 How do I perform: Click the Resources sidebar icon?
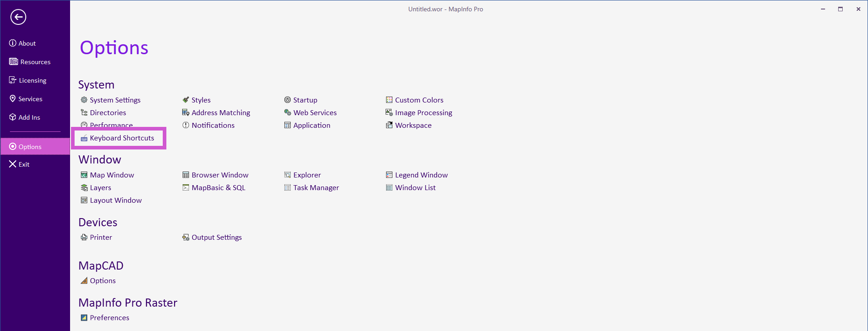pos(14,61)
